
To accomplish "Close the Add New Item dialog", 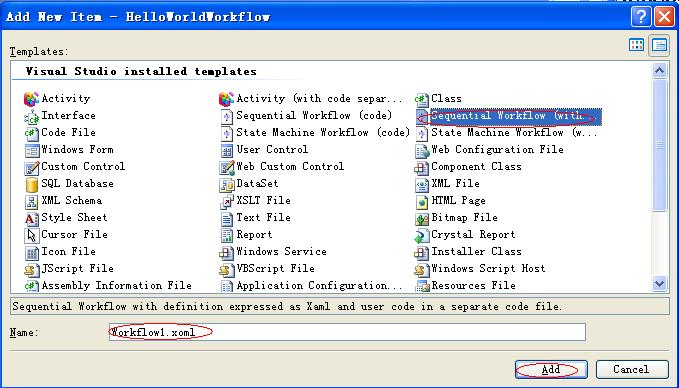I will point(665,16).
